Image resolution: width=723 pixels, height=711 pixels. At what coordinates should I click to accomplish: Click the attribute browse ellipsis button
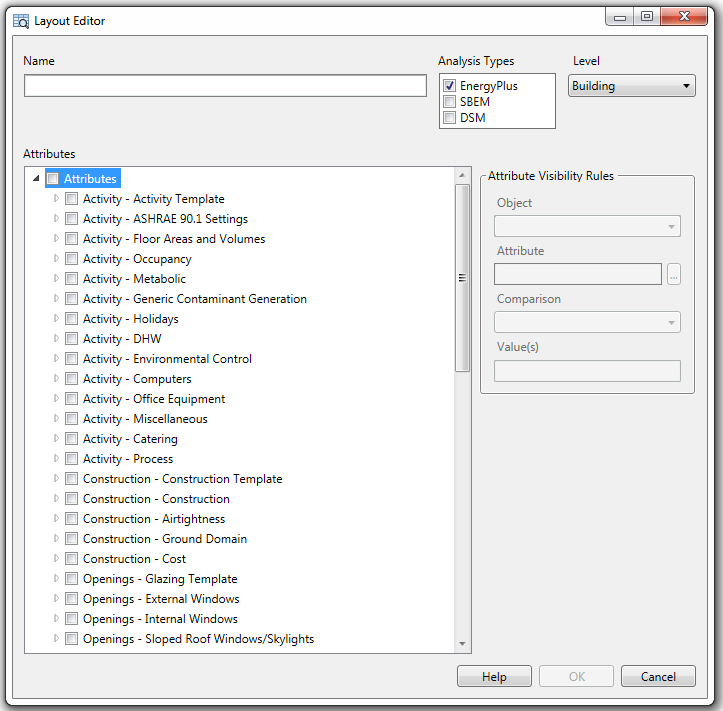click(674, 274)
